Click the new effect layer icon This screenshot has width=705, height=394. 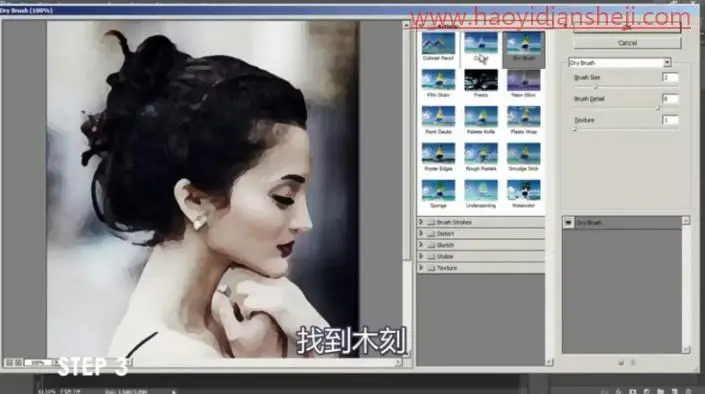[x=621, y=363]
